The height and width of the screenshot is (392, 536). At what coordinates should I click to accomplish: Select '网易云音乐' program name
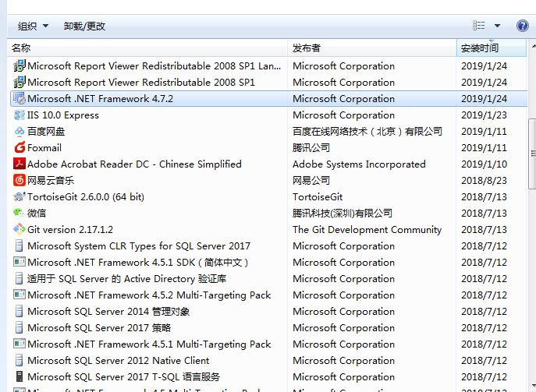pos(51,180)
